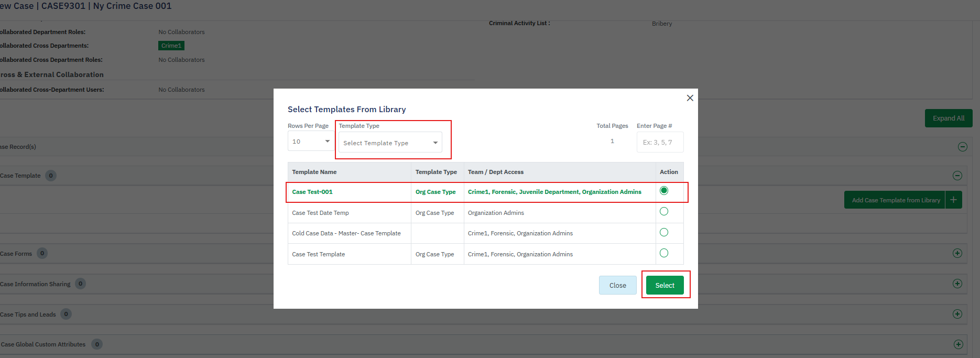Click the Close button in dialog
Image resolution: width=980 pixels, height=358 pixels.
click(617, 285)
